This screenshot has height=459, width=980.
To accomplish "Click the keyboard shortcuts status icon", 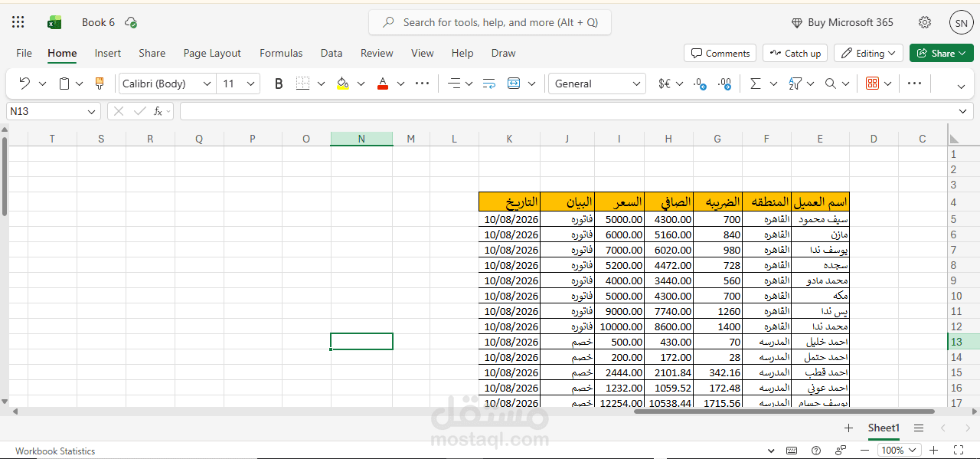I will [792, 450].
